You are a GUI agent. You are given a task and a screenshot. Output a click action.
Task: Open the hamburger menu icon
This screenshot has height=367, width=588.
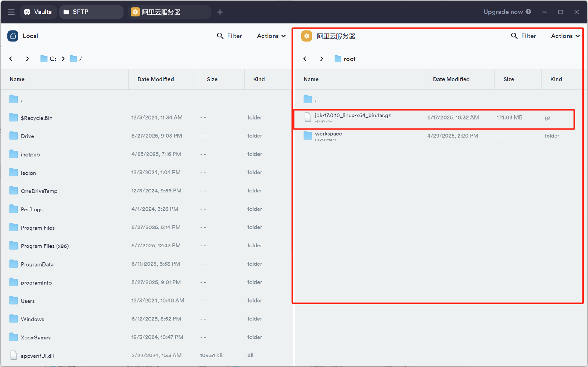(11, 12)
